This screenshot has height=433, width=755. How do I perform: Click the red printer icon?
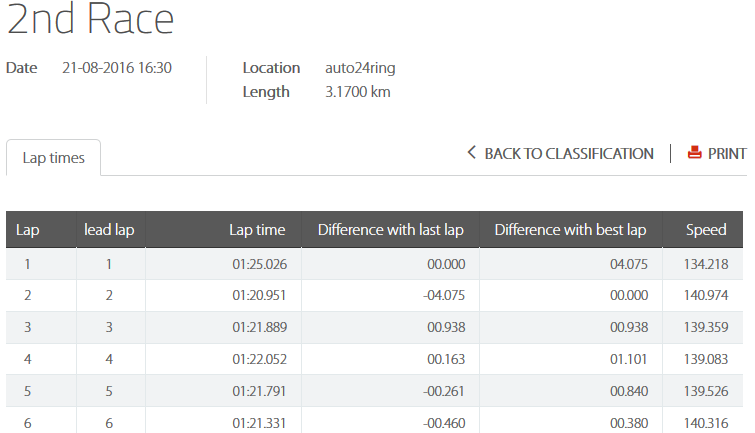(694, 153)
